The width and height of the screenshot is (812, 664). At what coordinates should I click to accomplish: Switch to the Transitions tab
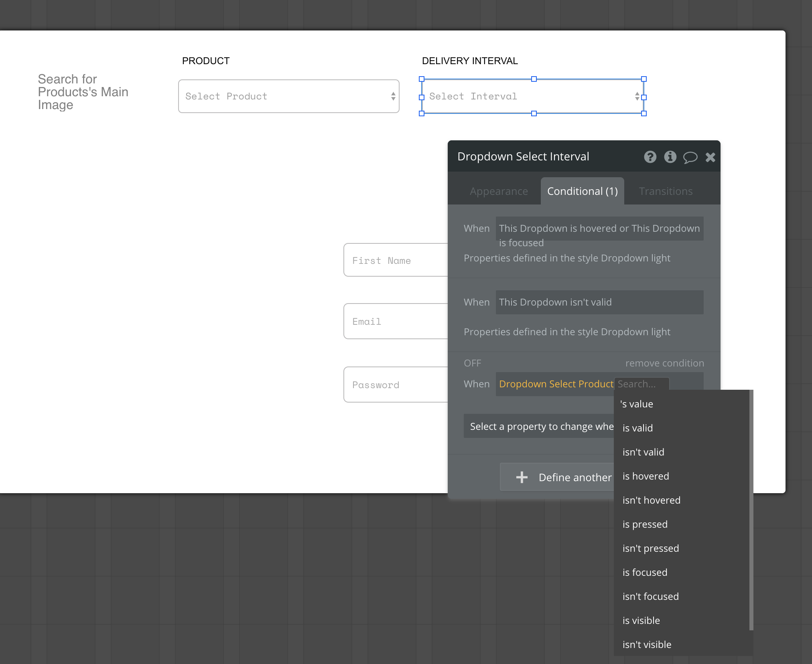point(665,191)
